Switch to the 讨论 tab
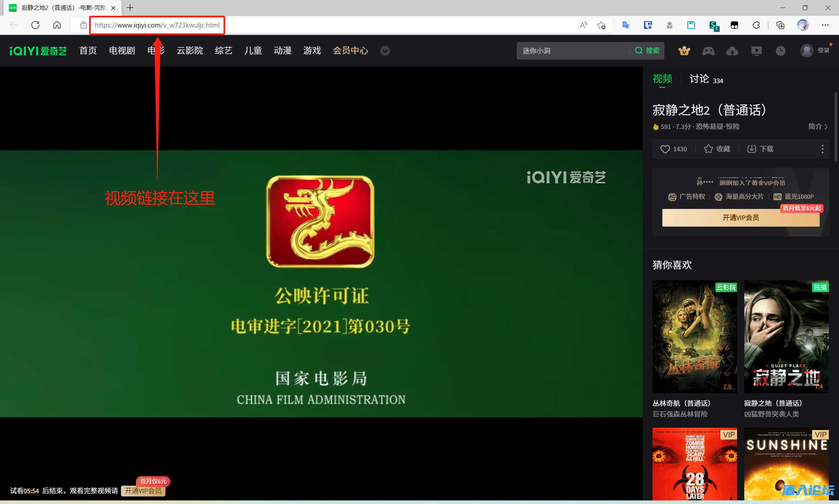Viewport: 839px width, 504px height. click(699, 79)
